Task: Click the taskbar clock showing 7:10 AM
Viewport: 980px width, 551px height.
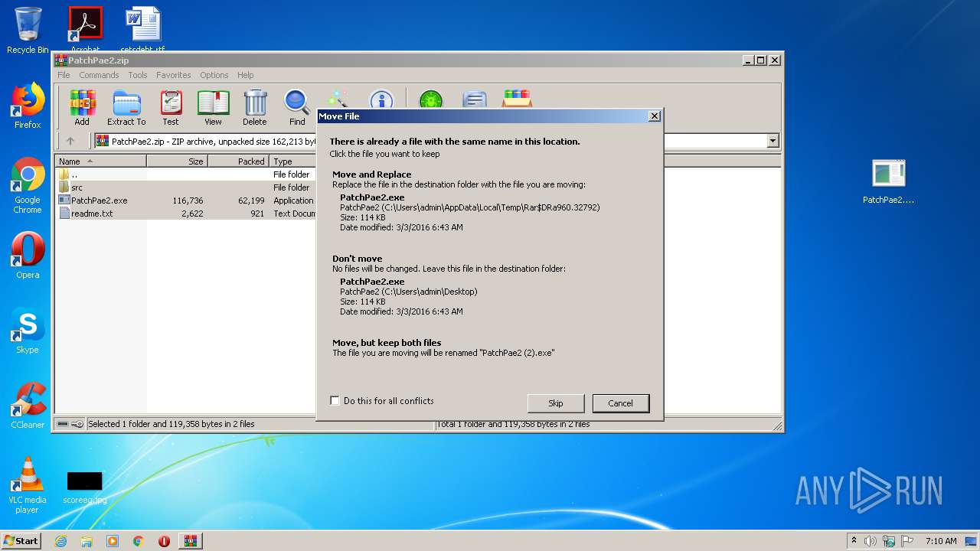Action: coord(941,541)
